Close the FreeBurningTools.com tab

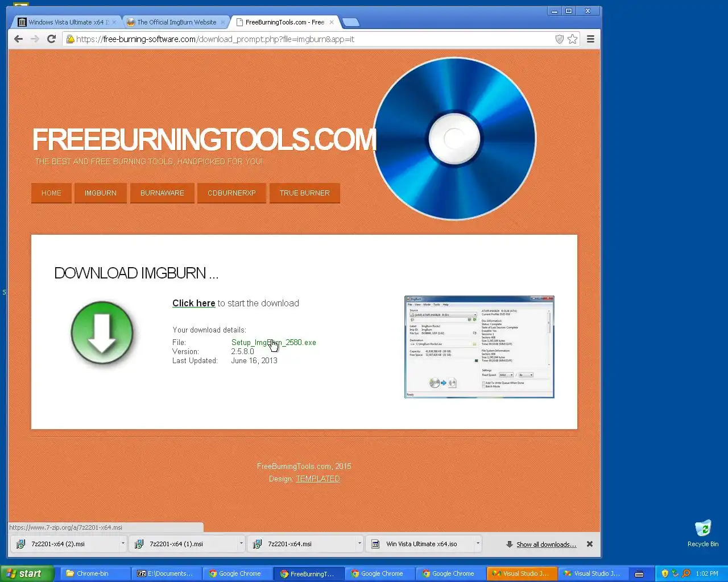(x=332, y=22)
